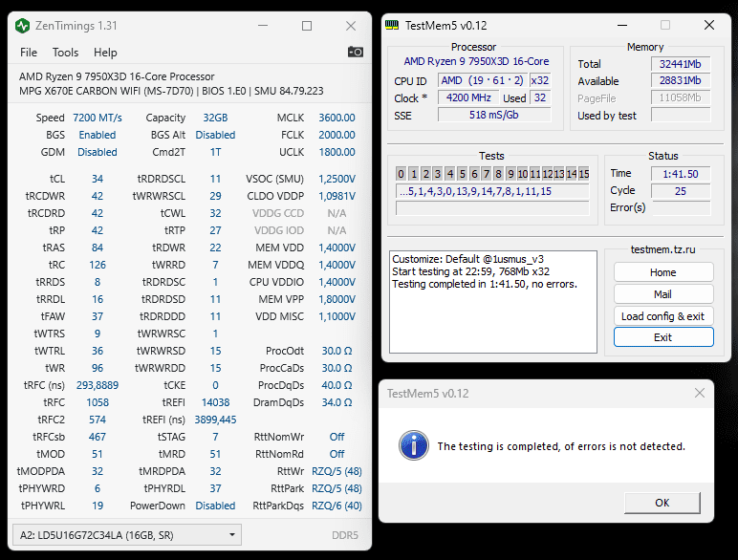
Task: Click the Capacity value 32GB
Action: coord(215,118)
